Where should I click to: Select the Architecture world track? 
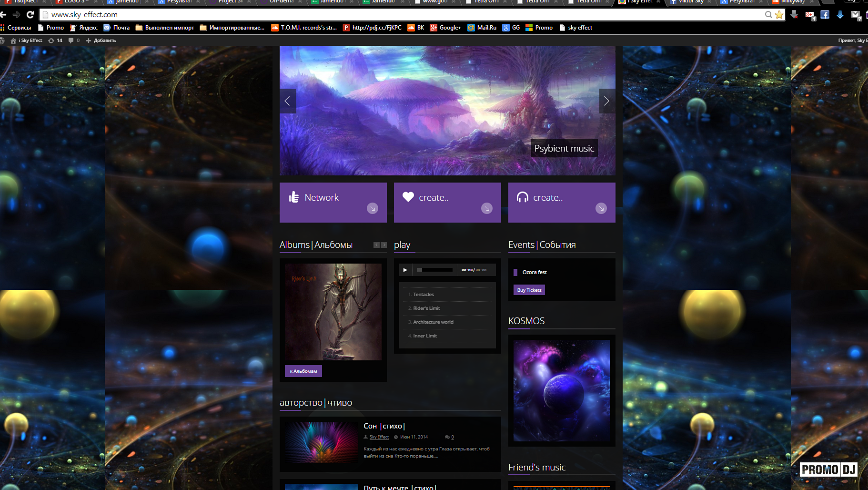point(433,322)
